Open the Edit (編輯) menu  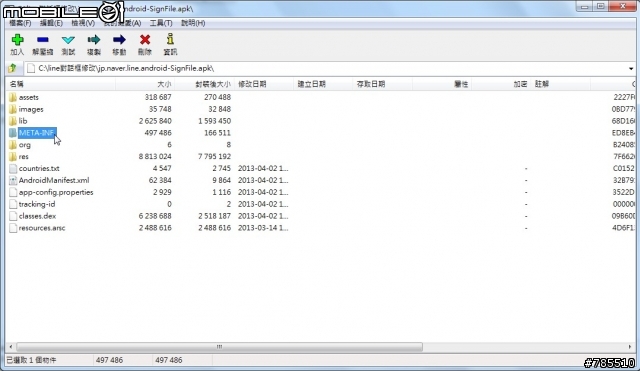[51, 23]
